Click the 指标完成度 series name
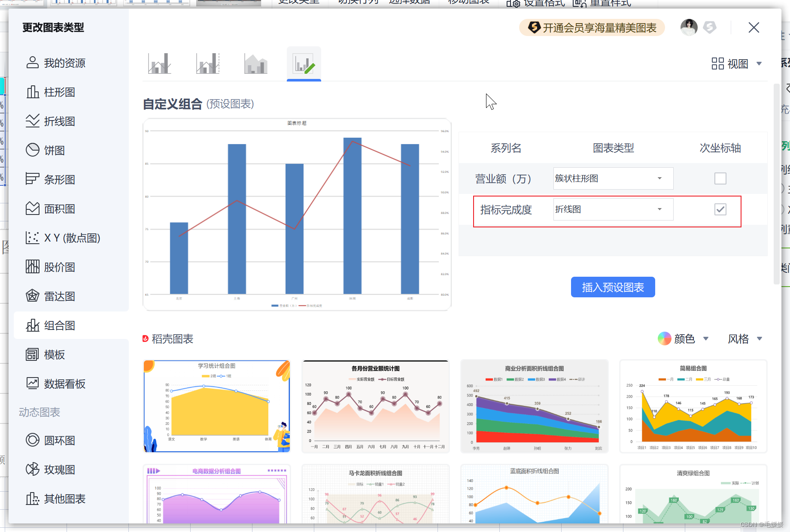Screen dimensions: 790x532 pyautogui.click(x=506, y=210)
